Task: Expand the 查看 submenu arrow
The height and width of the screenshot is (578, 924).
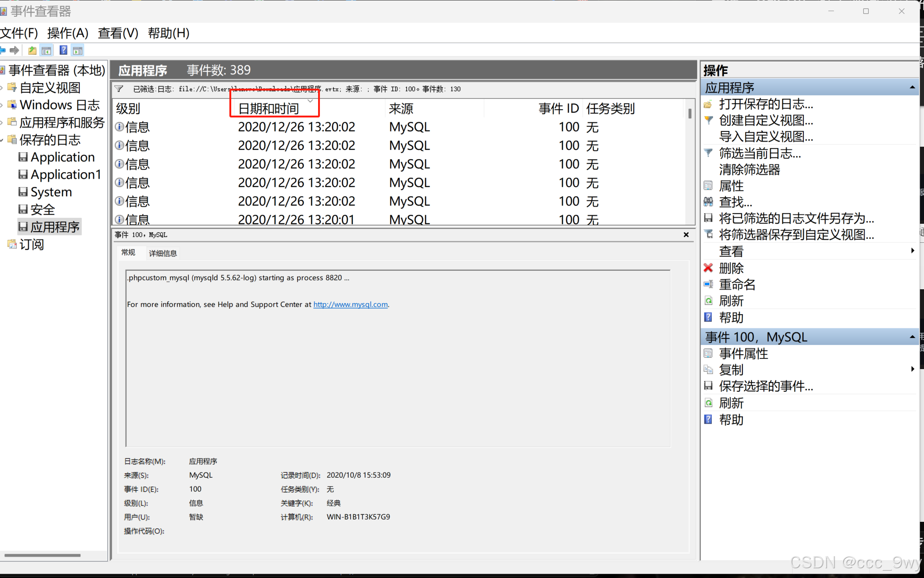Action: pos(912,251)
